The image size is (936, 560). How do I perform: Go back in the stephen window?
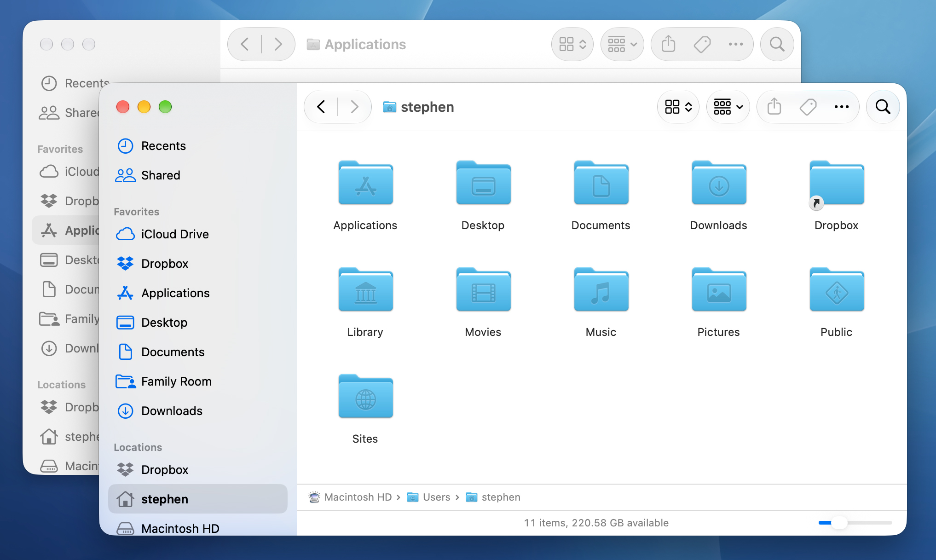coord(321,107)
